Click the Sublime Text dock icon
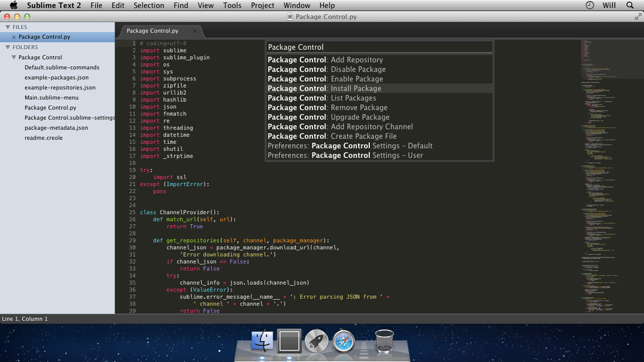This screenshot has height=362, width=644. [289, 341]
